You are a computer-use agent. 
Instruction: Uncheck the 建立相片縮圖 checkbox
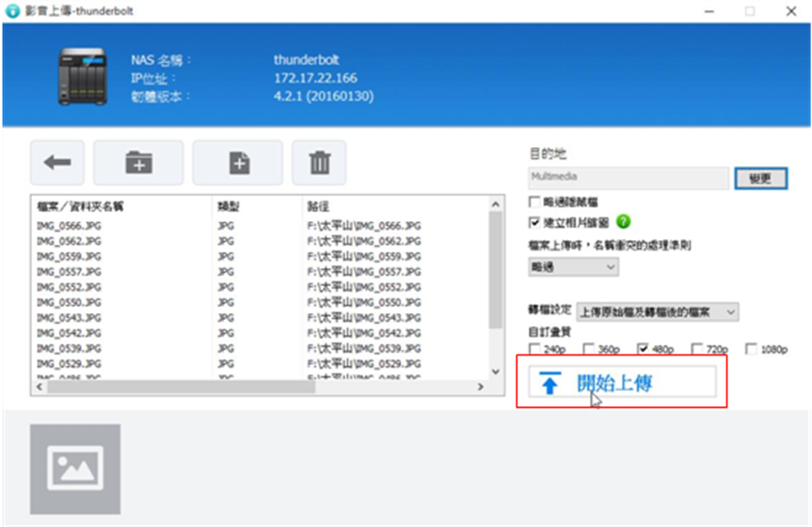coord(535,222)
